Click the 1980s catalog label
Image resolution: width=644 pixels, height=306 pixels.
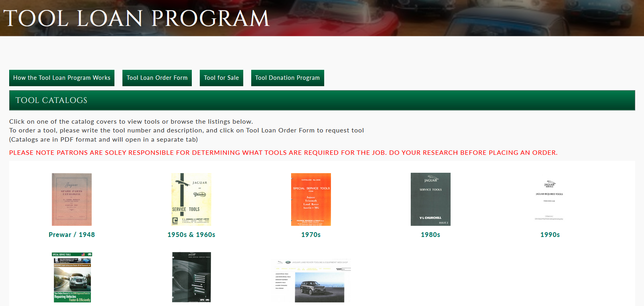431,235
